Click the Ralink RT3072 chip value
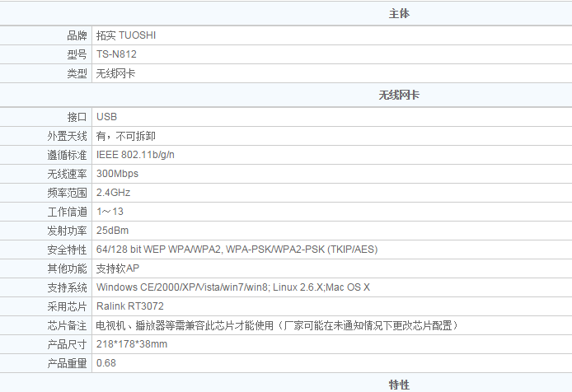 (129, 306)
